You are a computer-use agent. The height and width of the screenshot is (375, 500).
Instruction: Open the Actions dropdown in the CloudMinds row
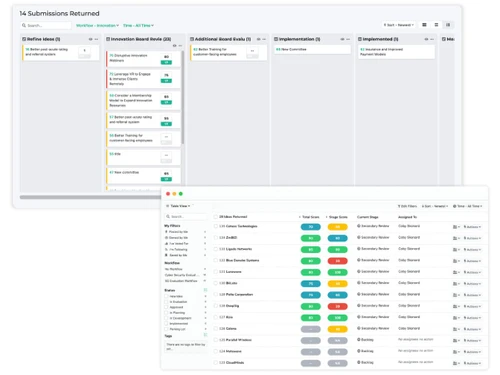(x=473, y=363)
